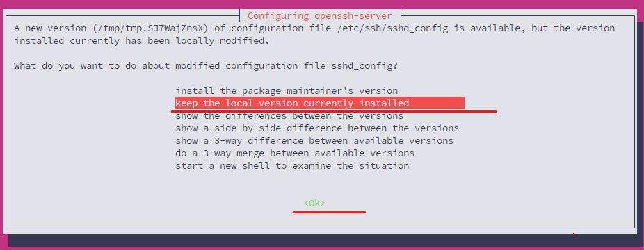The height and width of the screenshot is (250, 644).
Task: Confirm with the <Ok> button
Action: tap(314, 203)
